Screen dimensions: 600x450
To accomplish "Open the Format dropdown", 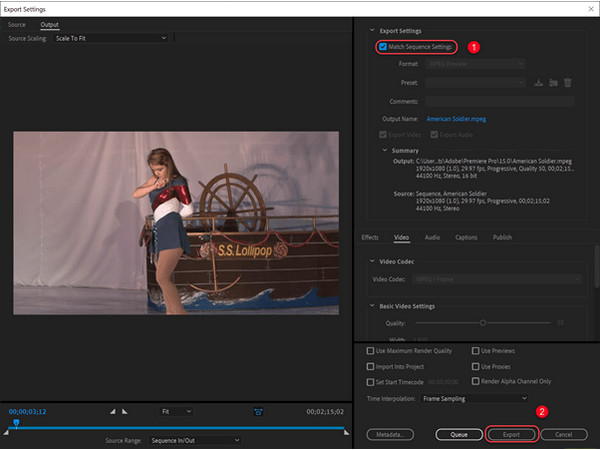I will point(475,64).
